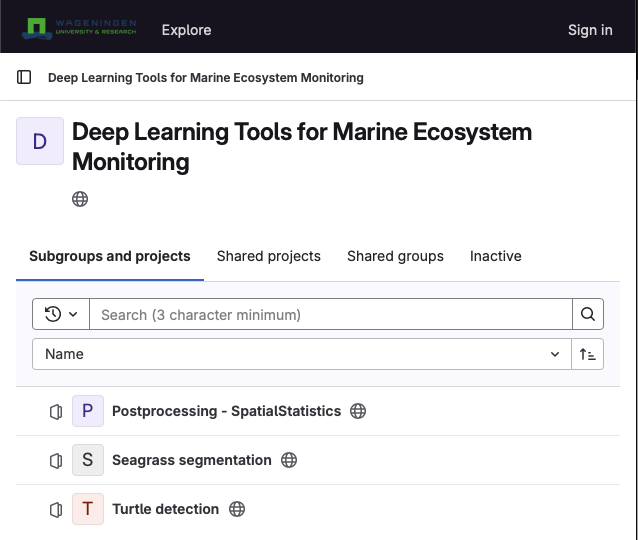Click the public globe icon under group title
Screen dimensions: 638x540
[80, 199]
